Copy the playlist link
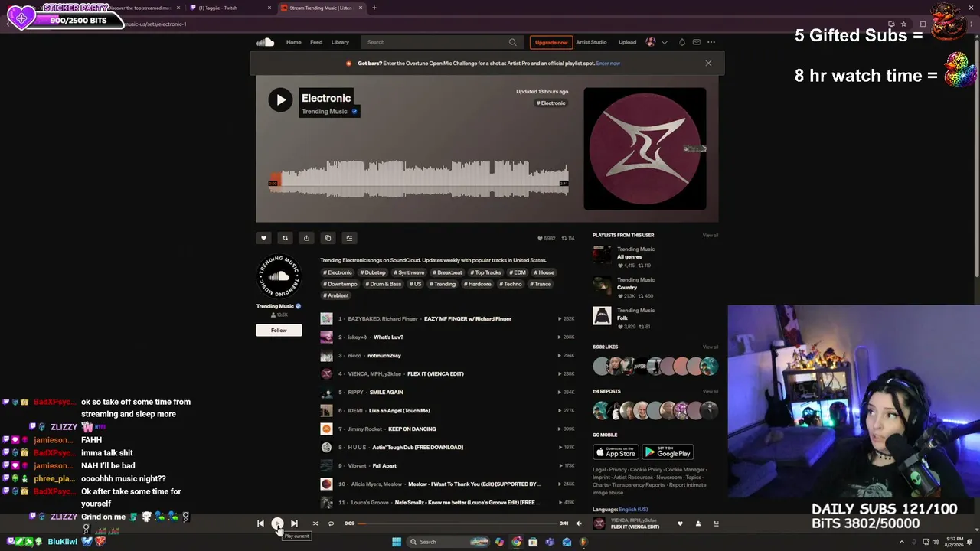Image resolution: width=980 pixels, height=551 pixels. click(x=328, y=238)
